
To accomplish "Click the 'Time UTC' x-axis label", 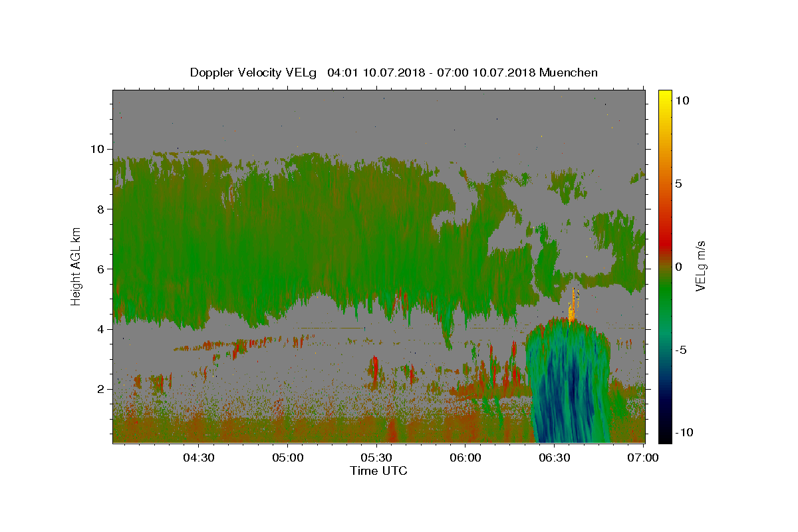I will [x=378, y=471].
